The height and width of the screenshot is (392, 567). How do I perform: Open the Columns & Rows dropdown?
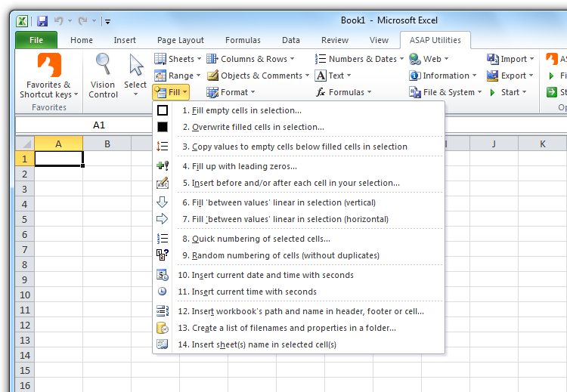250,59
